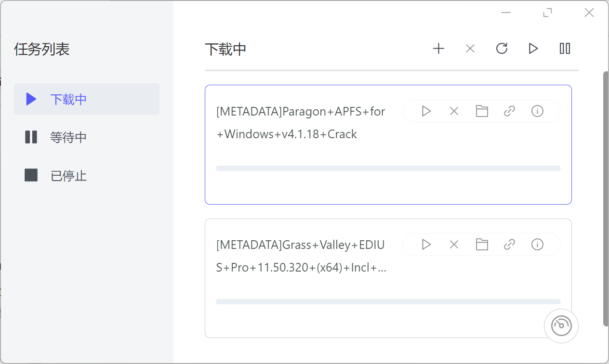Start the Grass Valley EDIUS task
This screenshot has width=609, height=364.
point(426,245)
